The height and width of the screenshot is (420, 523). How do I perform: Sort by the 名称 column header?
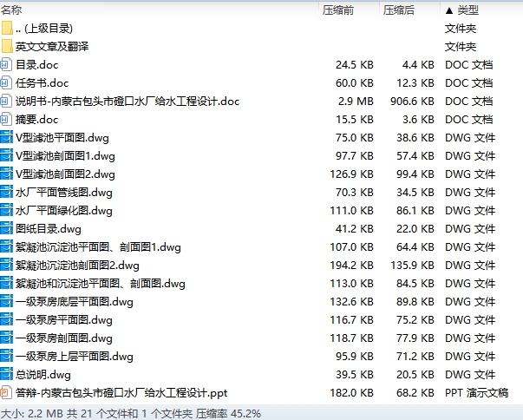pos(11,10)
